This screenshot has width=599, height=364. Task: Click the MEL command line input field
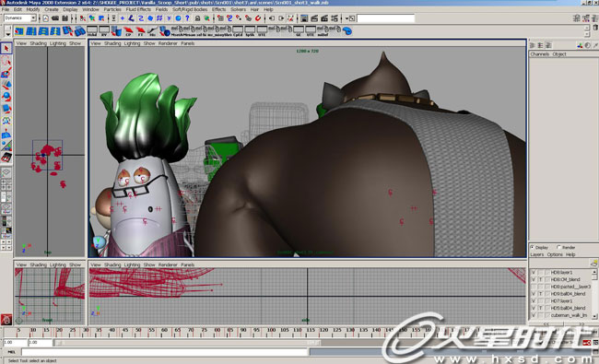(x=165, y=352)
